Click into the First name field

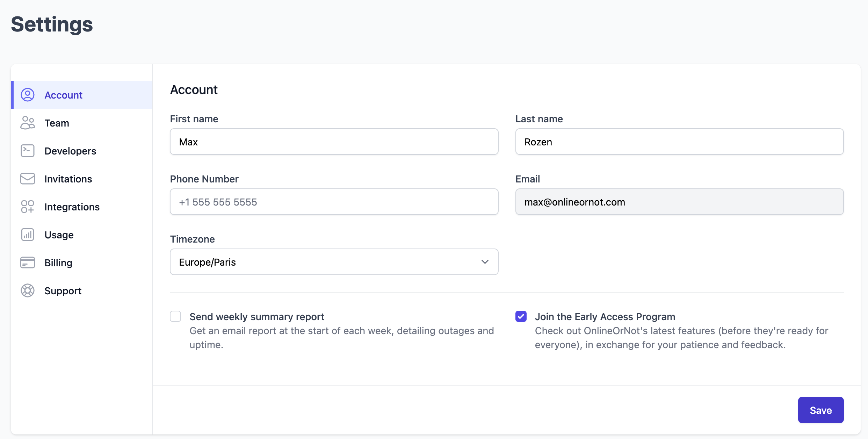click(334, 142)
